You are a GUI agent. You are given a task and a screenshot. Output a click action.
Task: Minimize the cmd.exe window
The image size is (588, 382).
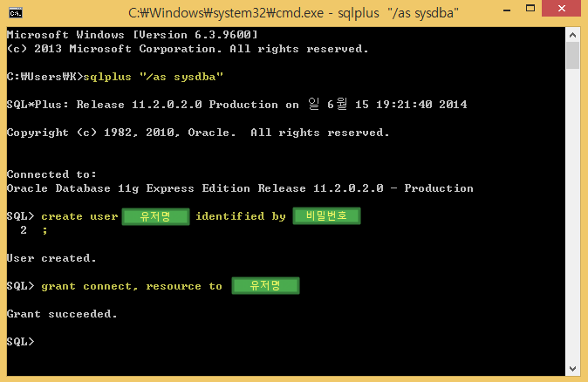(507, 10)
